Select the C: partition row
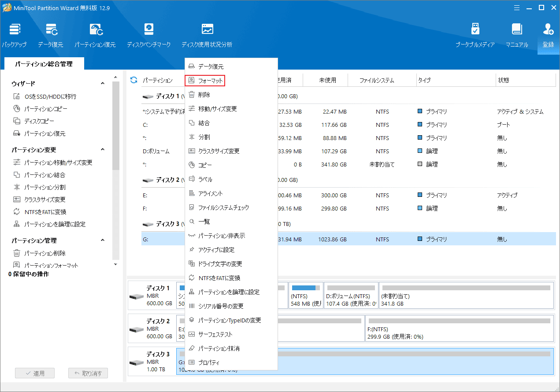 point(349,125)
